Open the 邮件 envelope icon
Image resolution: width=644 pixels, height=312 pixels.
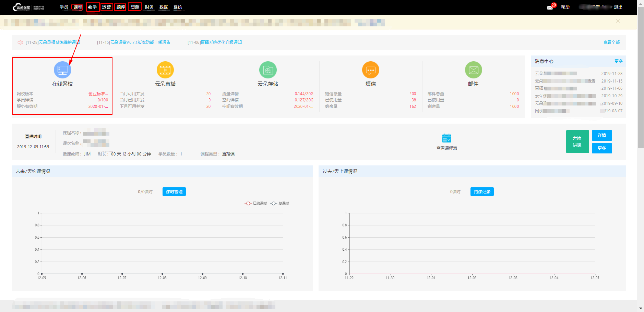tap(473, 70)
